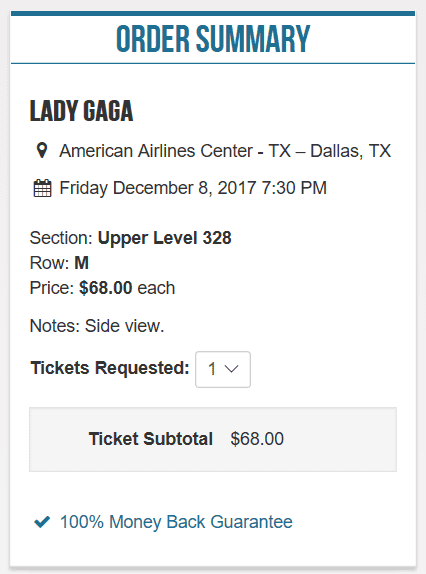Click the calendar icon beside the date
This screenshot has height=574, width=426.
tap(42, 188)
